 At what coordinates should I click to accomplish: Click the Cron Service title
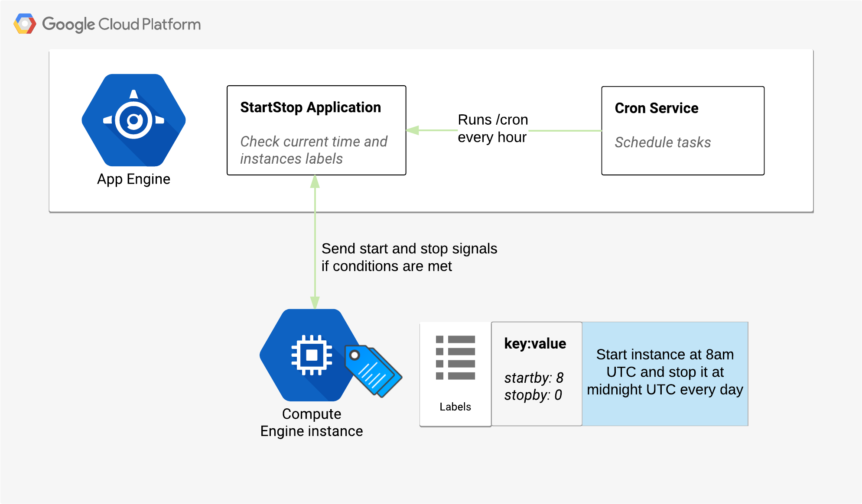coord(656,108)
